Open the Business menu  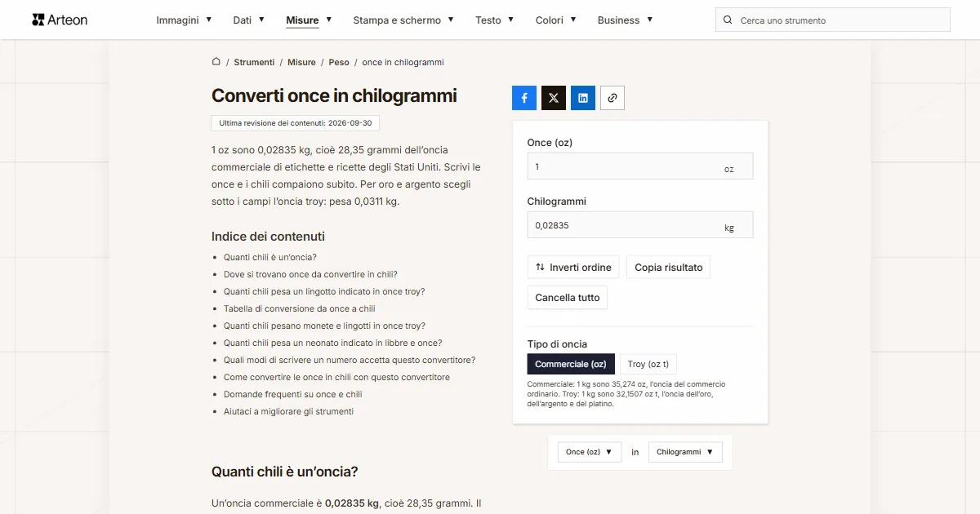tap(625, 20)
